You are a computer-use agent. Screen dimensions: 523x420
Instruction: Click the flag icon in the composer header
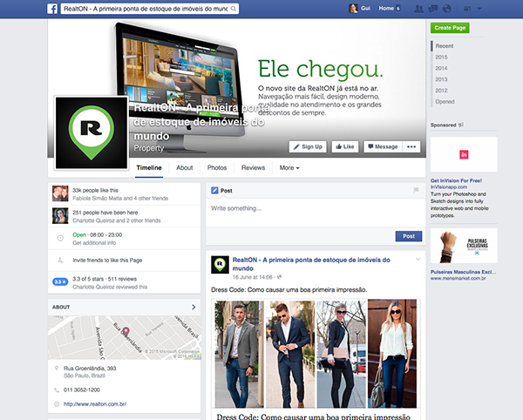click(416, 190)
